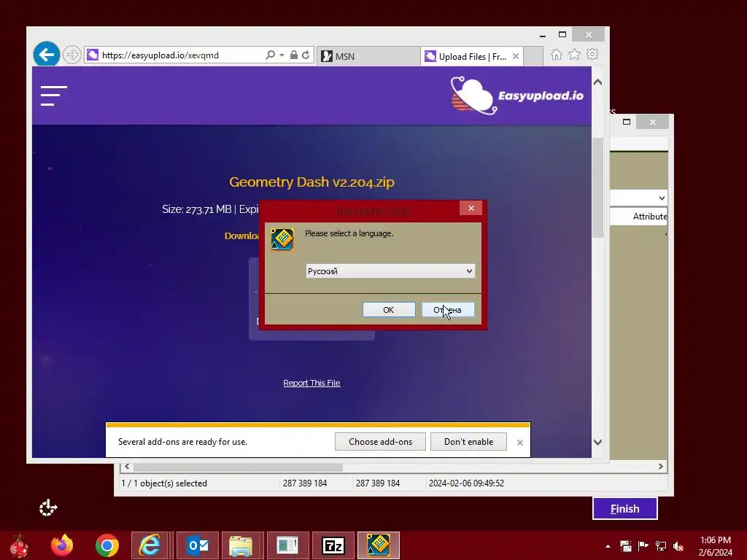This screenshot has height=560, width=747.
Task: Open a new blank browser tab
Action: tap(533, 56)
